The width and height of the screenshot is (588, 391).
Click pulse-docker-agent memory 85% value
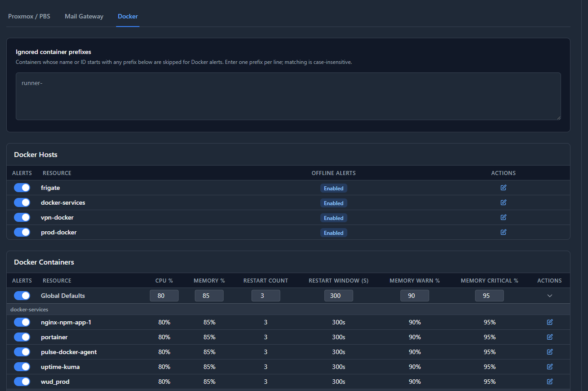209,352
